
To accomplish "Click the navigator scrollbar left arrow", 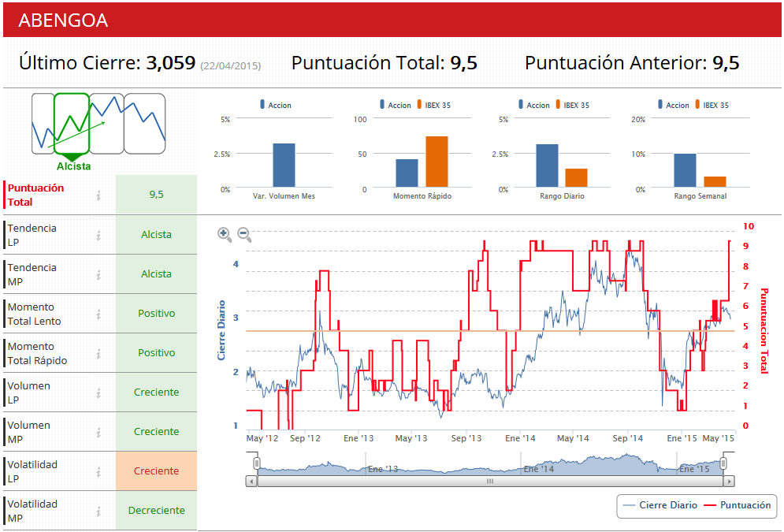I will [x=251, y=482].
